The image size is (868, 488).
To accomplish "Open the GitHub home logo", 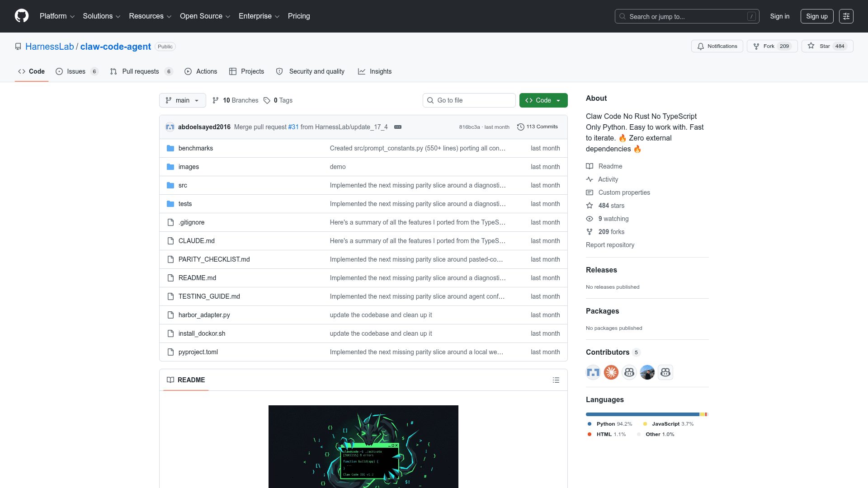I will pyautogui.click(x=22, y=16).
